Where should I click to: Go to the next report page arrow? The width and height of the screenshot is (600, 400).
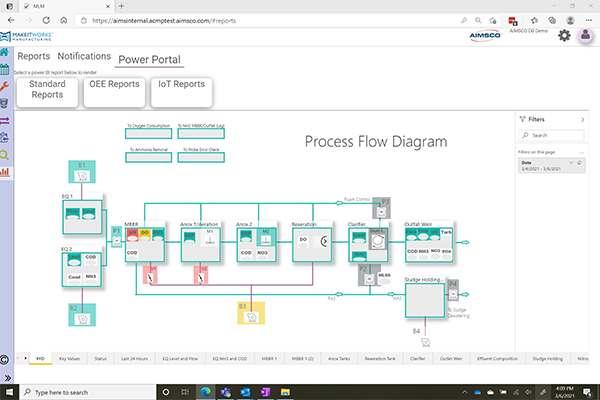point(26,358)
